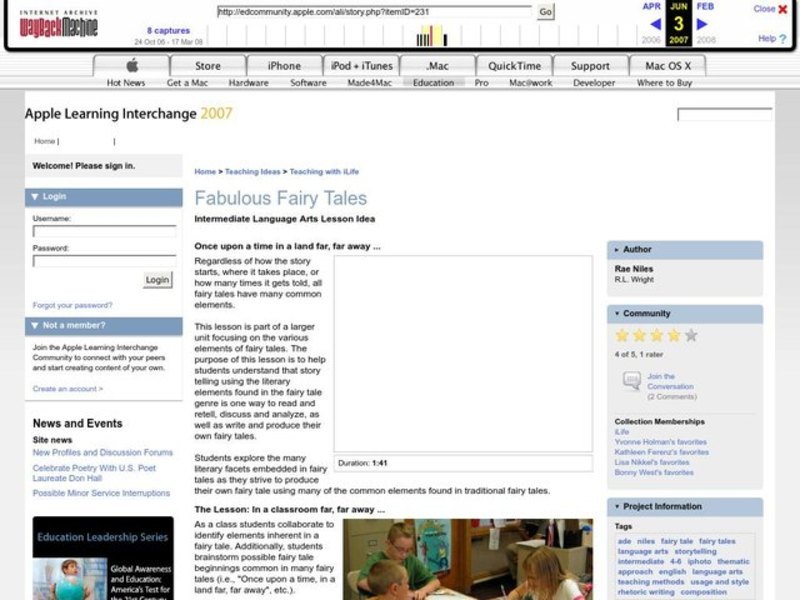This screenshot has width=800, height=600.
Task: Expand the Author section
Action: coord(618,249)
